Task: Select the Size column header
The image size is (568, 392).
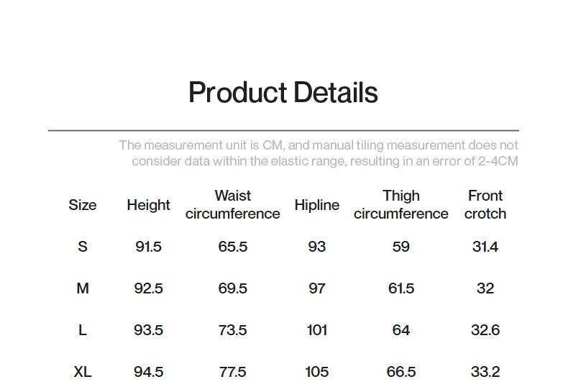Action: 83,205
